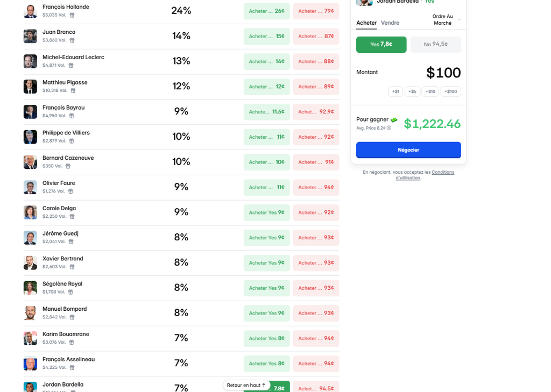551x392 pixels.
Task: Click the gift icon under Bernard Cazeneuve
Action: click(x=68, y=166)
